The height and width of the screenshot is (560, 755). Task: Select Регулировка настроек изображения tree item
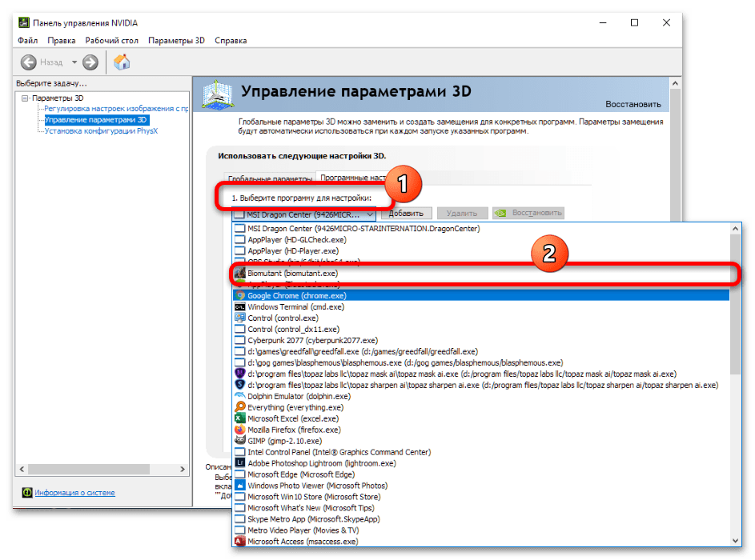pos(116,109)
